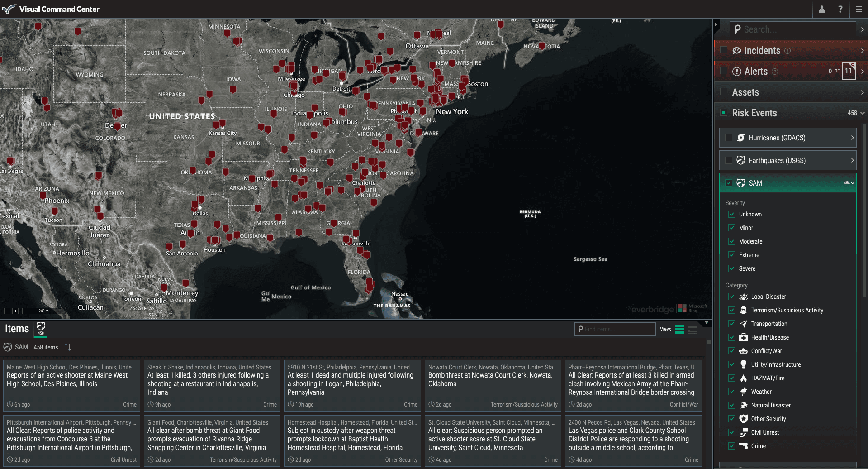The width and height of the screenshot is (868, 469).
Task: Click the Natural Disaster category icon
Action: [x=744, y=405]
